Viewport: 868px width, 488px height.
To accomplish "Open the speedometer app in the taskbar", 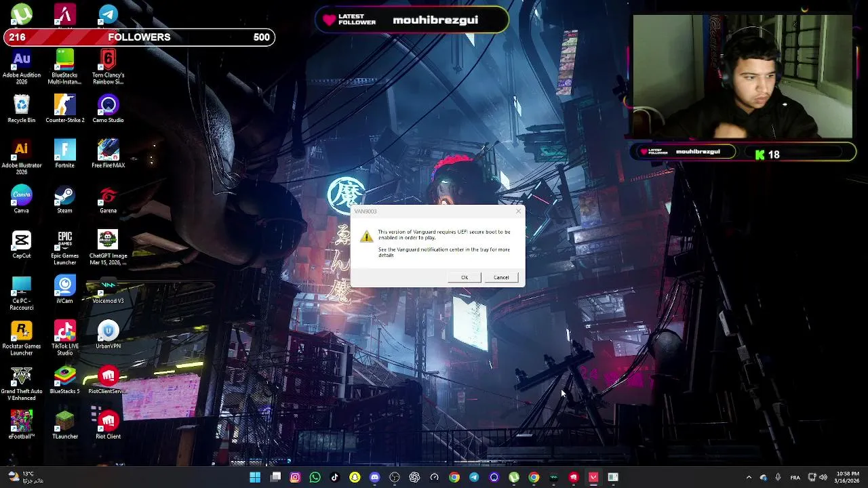I will 434,477.
